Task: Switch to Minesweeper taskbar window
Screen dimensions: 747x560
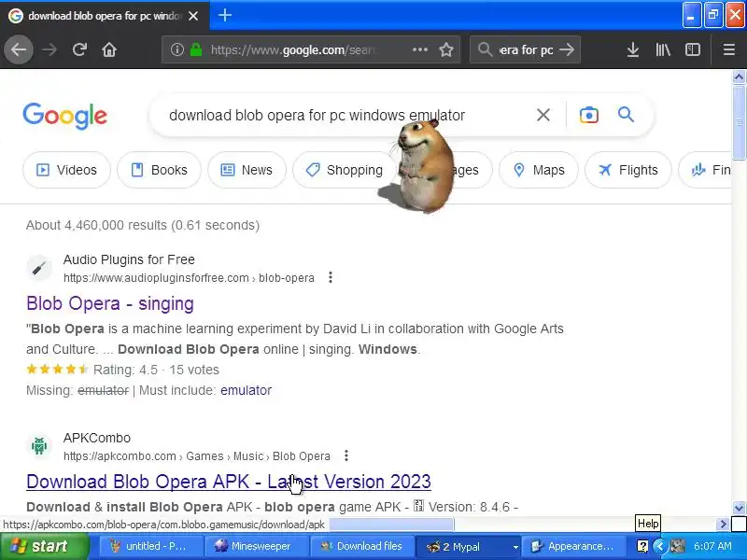Action: [x=256, y=546]
